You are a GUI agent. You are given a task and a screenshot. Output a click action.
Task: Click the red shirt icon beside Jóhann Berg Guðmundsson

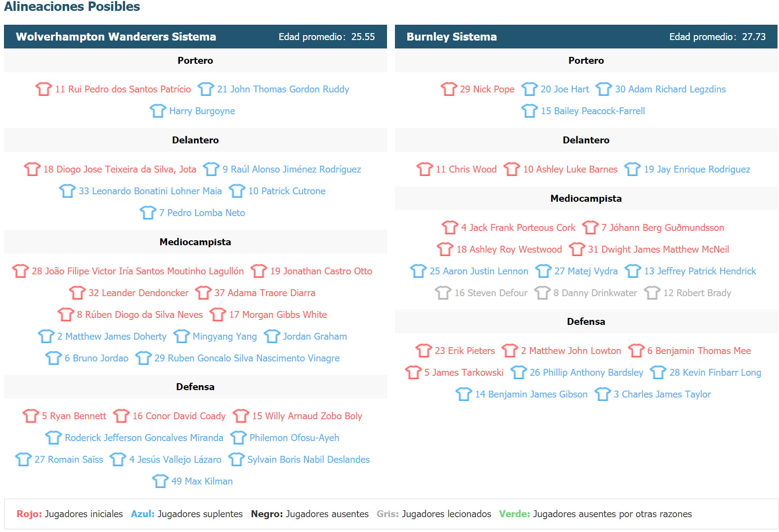click(x=590, y=227)
